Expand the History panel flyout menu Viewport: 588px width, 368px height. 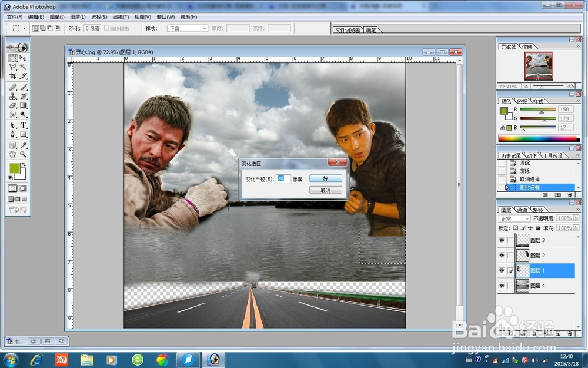click(x=578, y=155)
